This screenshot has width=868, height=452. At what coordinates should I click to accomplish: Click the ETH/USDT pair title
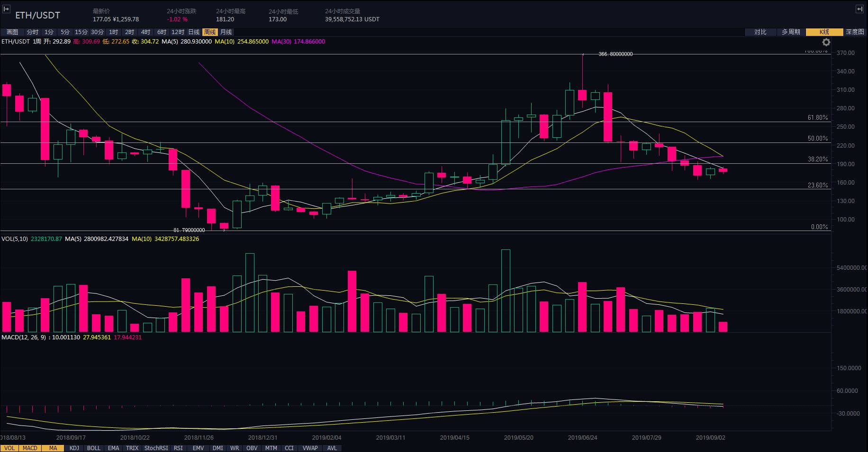(x=37, y=15)
